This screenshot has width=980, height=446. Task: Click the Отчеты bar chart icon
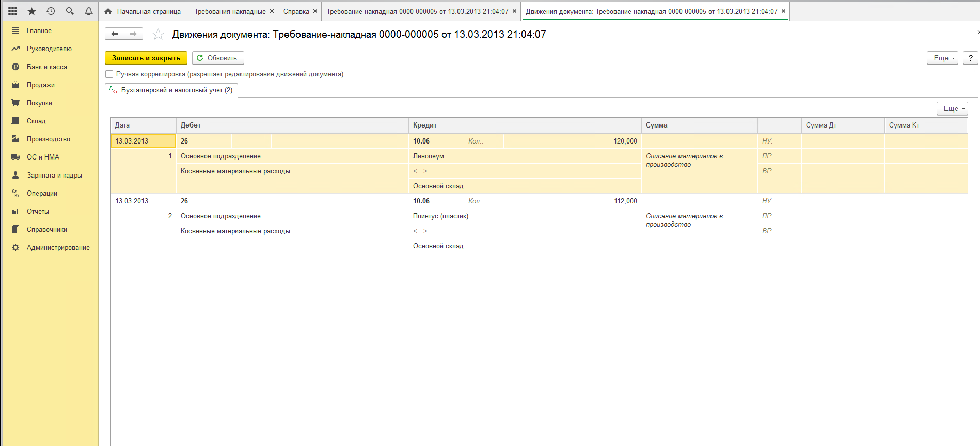click(15, 211)
